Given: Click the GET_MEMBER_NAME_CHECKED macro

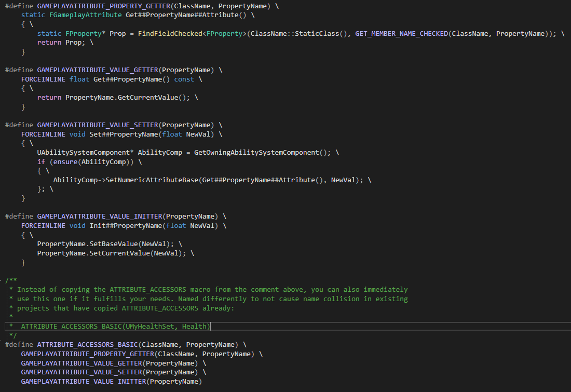Looking at the screenshot, I should [402, 34].
